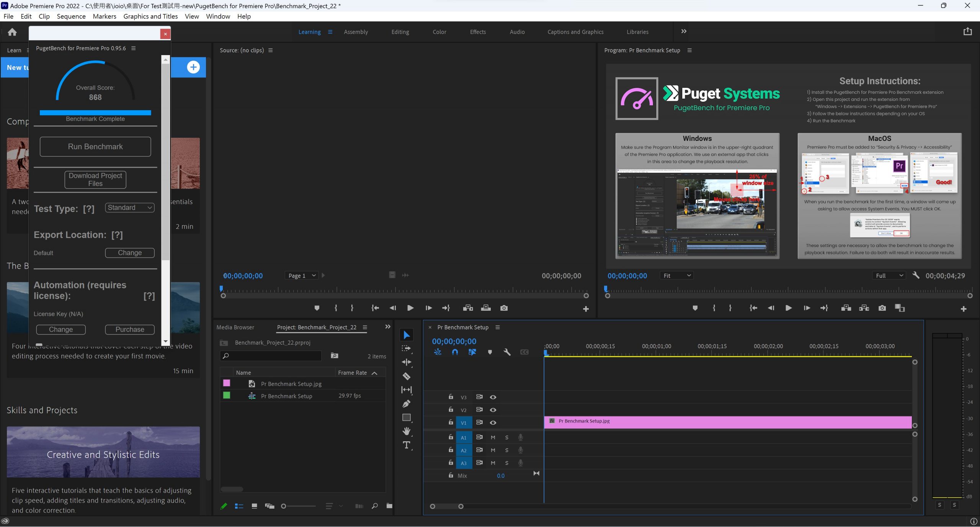Select the Hand tool

(x=407, y=431)
